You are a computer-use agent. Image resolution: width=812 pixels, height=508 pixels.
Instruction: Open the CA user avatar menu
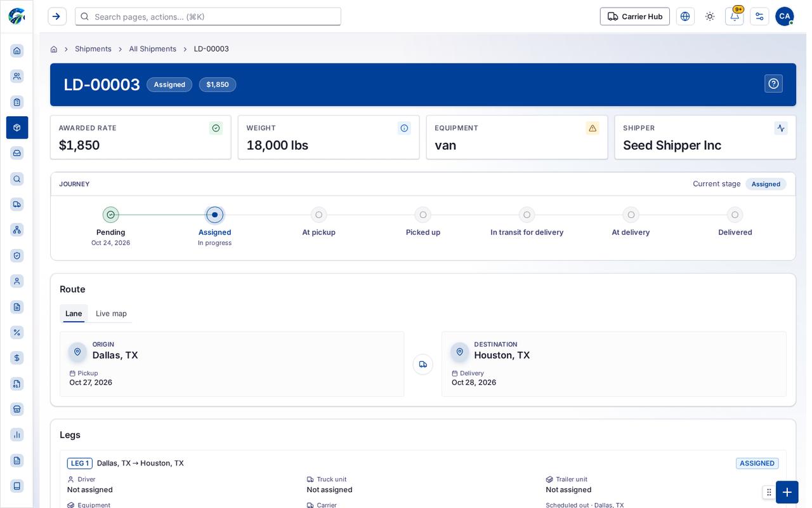[x=785, y=17]
